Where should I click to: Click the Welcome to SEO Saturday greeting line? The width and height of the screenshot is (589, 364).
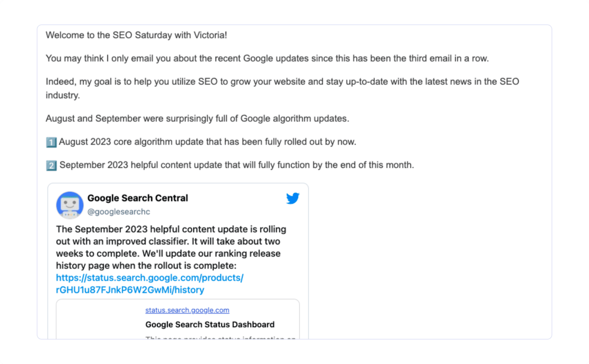[x=136, y=35]
